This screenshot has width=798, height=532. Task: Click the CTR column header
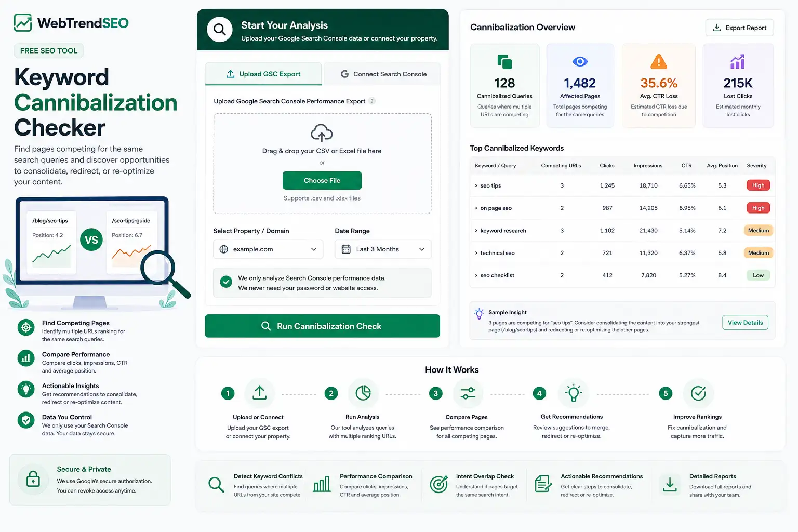click(x=686, y=166)
